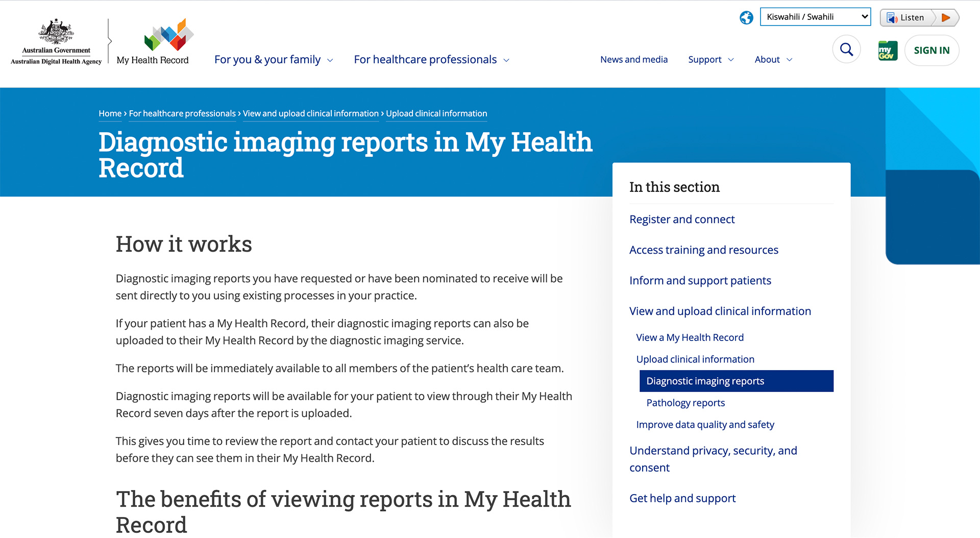This screenshot has height=538, width=980.
Task: Expand the About menu
Action: (x=773, y=60)
